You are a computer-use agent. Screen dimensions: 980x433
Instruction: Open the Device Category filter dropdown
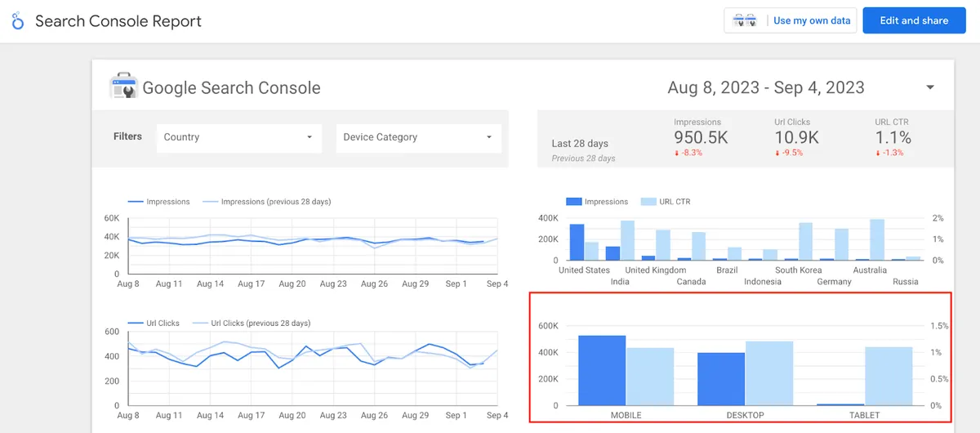(418, 137)
